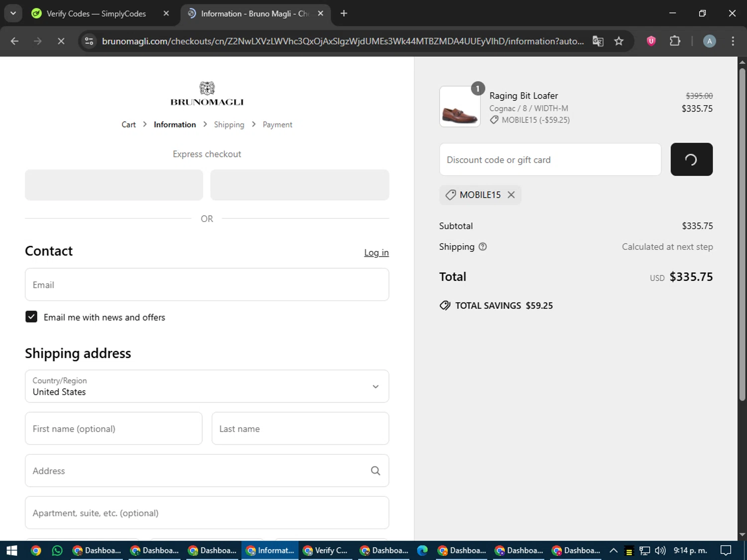Click the Bruno Magli logo
The height and width of the screenshot is (560, 747).
(207, 94)
